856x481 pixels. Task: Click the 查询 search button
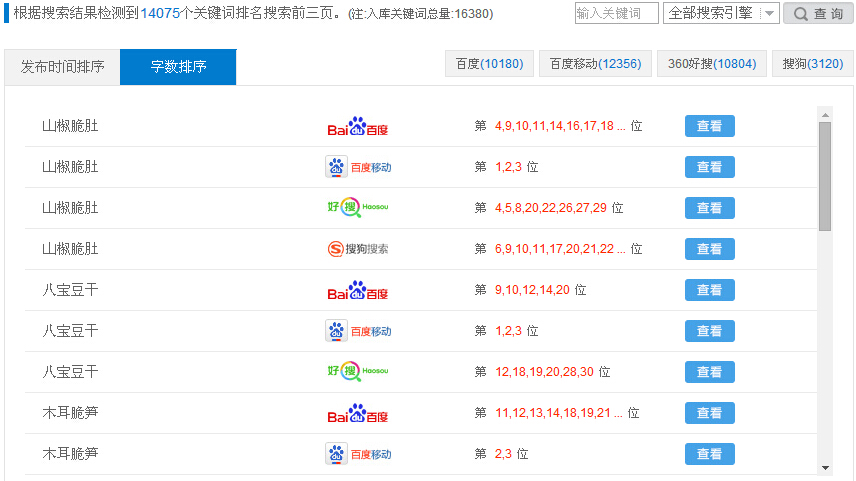tap(818, 13)
